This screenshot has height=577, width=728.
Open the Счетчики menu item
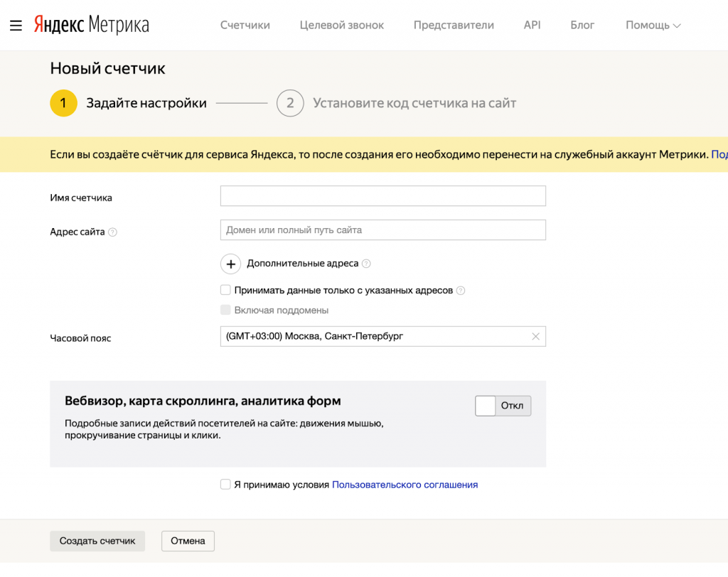pos(245,25)
